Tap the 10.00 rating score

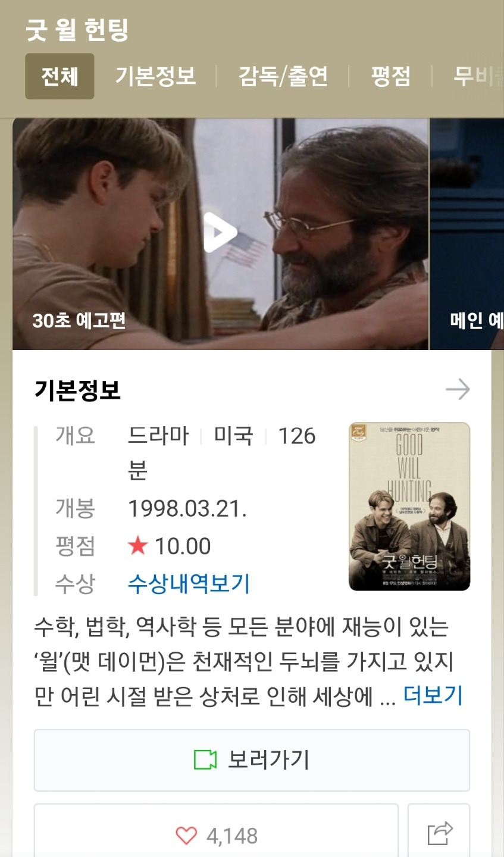(183, 546)
